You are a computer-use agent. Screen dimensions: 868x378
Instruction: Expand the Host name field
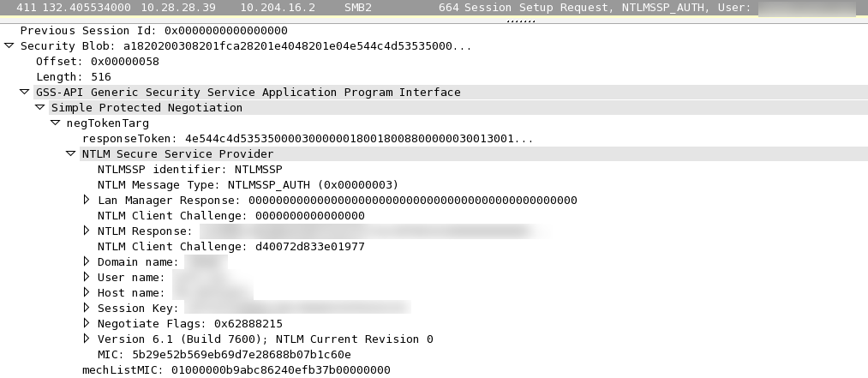pos(87,292)
